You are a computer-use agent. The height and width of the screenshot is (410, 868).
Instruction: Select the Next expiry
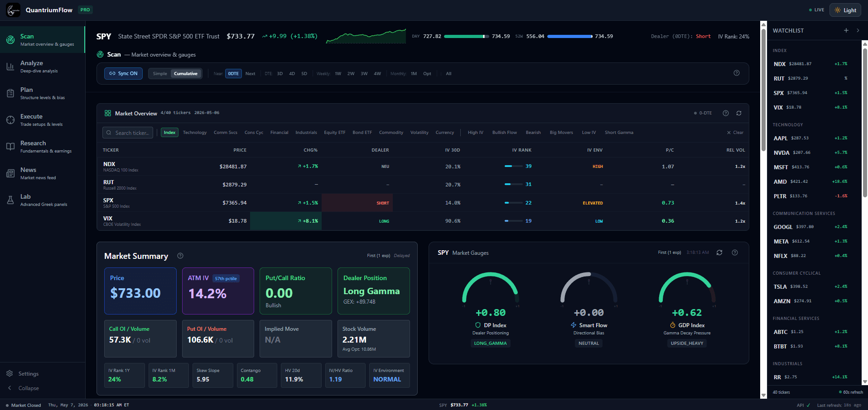coord(250,74)
